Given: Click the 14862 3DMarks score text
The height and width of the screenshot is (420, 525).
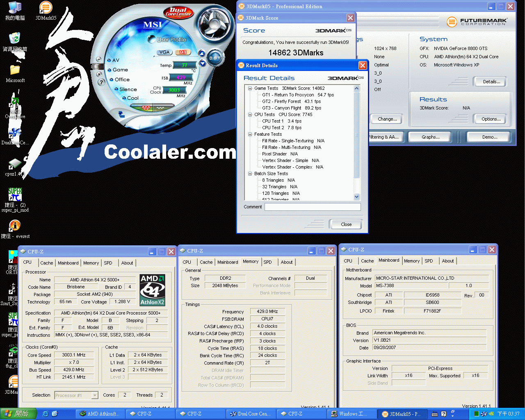Looking at the screenshot, I should pos(296,52).
